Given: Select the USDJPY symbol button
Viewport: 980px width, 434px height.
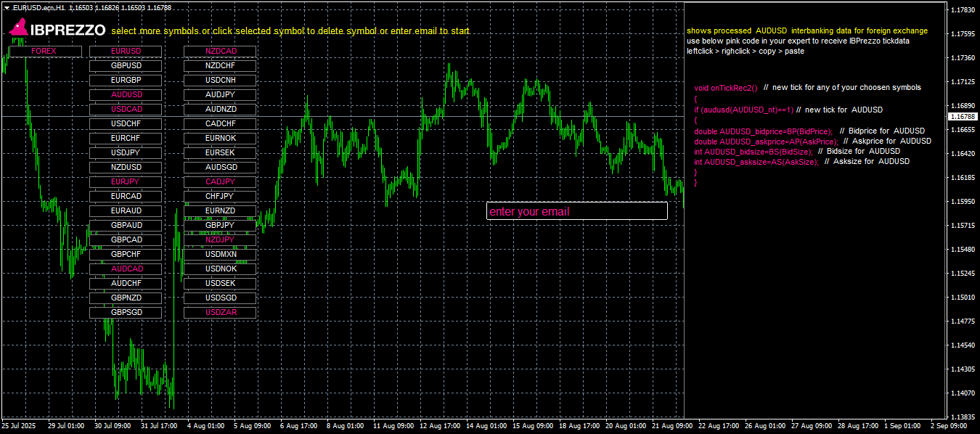Looking at the screenshot, I should click(x=126, y=153).
